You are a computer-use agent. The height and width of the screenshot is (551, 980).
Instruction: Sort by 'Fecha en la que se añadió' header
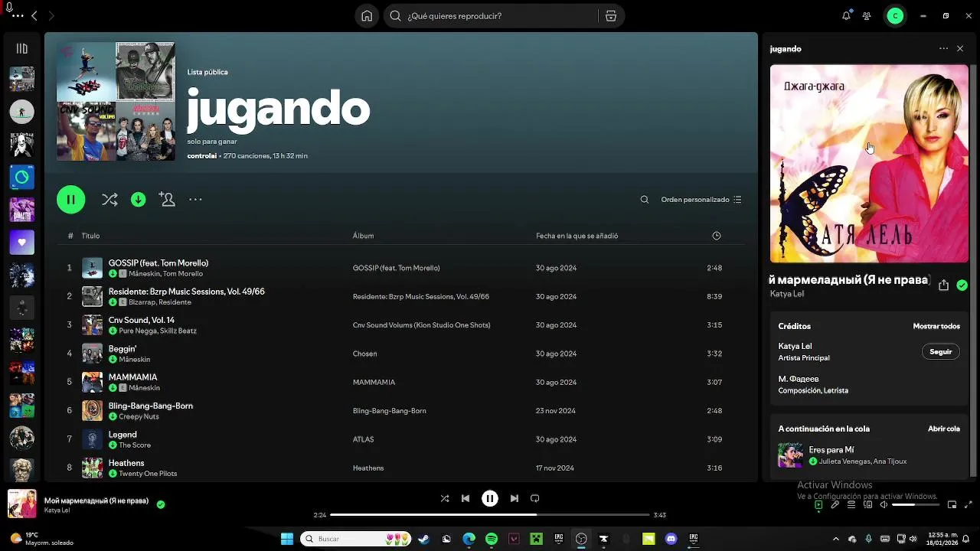coord(577,236)
